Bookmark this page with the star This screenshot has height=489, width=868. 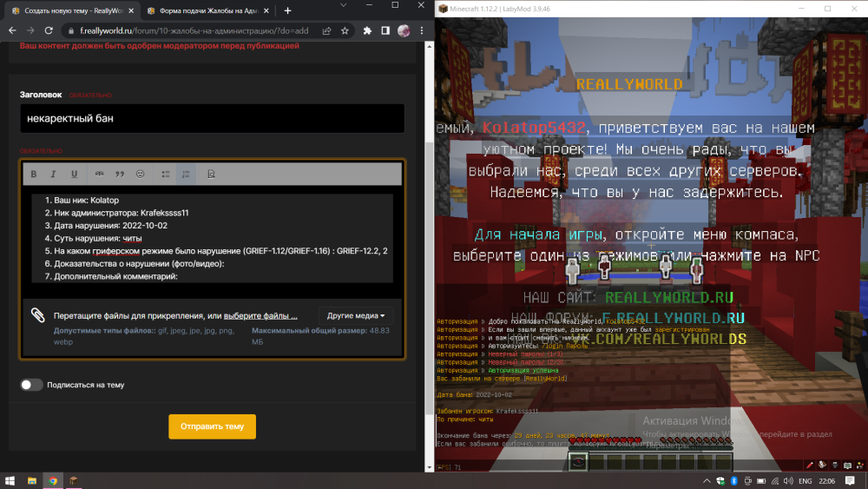pos(345,31)
